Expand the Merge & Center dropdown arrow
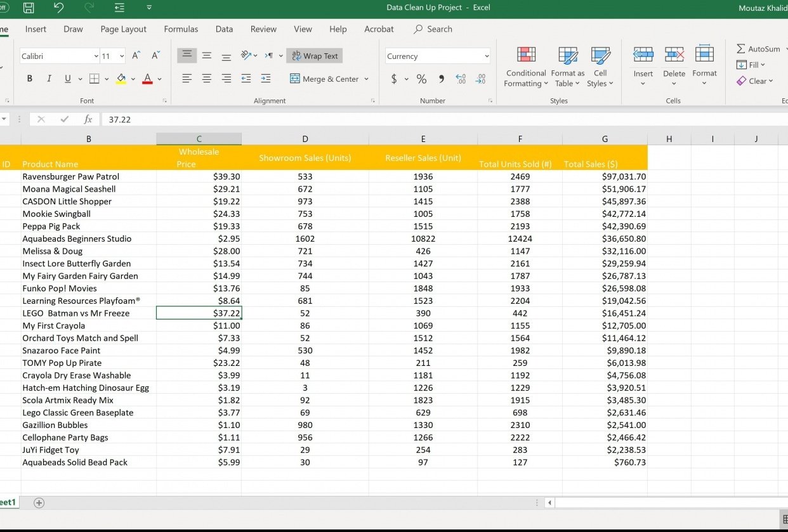Image resolution: width=788 pixels, height=532 pixels. [x=365, y=79]
